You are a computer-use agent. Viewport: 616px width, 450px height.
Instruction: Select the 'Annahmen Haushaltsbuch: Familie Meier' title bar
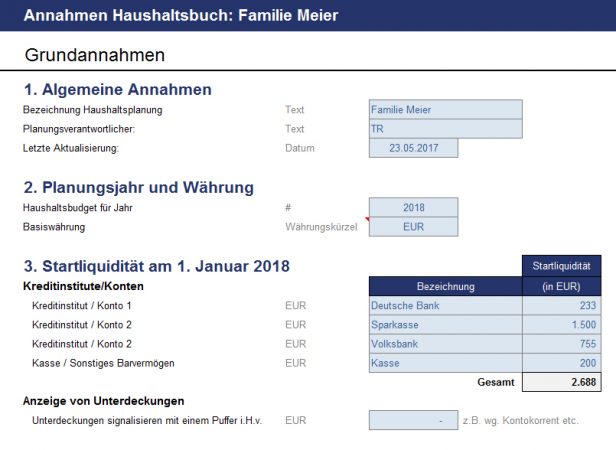click(180, 16)
